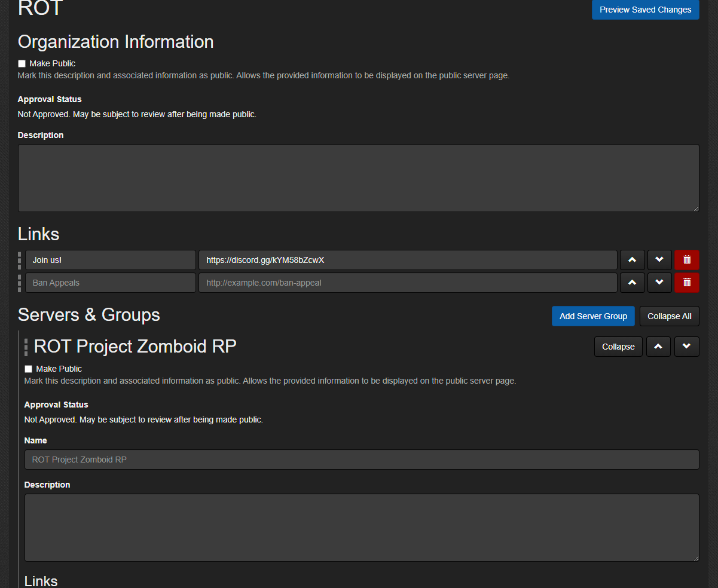This screenshot has height=588, width=718.
Task: Collapse the ROT Project Zomboid RP section
Action: pyautogui.click(x=618, y=347)
